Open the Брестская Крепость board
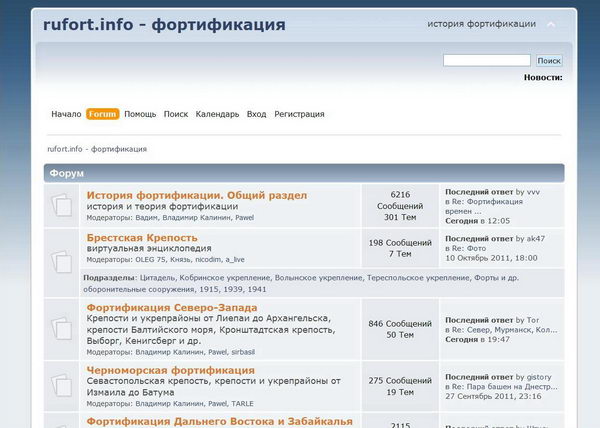The width and height of the screenshot is (600, 428). 142,238
